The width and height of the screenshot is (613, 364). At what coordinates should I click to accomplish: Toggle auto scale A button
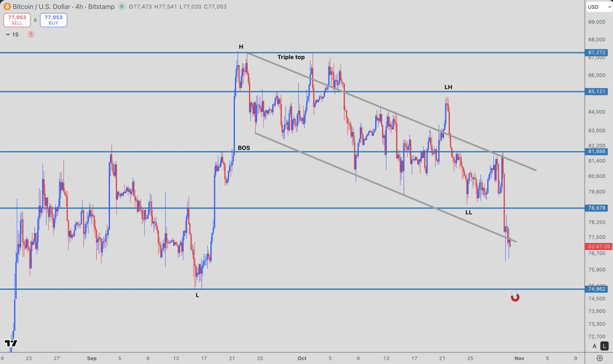(x=594, y=346)
